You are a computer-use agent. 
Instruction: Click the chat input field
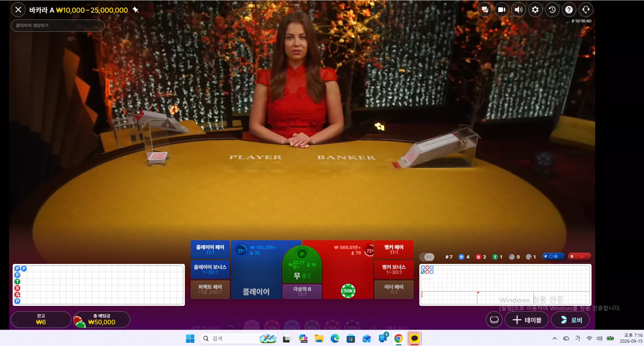(58, 26)
